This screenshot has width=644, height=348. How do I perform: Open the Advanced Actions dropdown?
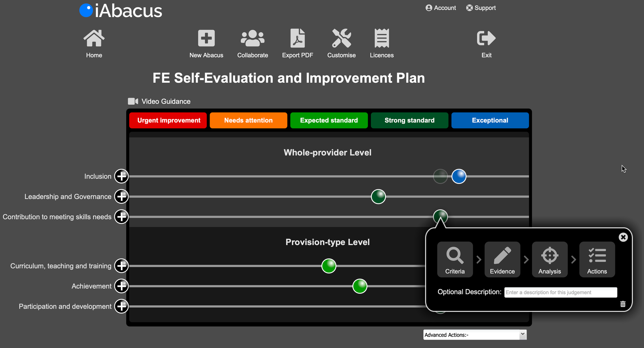475,335
